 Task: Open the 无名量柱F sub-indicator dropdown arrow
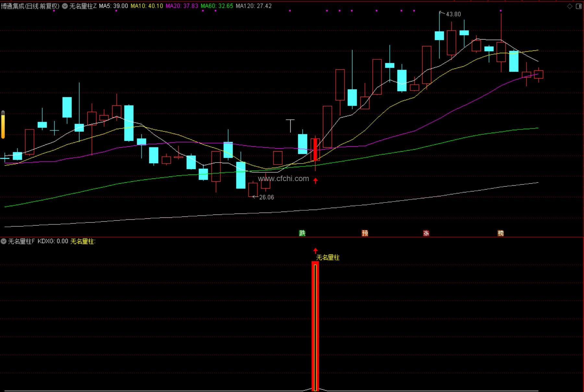point(4,241)
